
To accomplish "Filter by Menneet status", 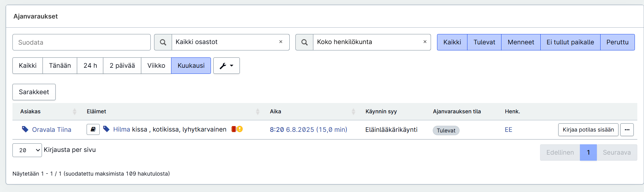I will 521,42.
